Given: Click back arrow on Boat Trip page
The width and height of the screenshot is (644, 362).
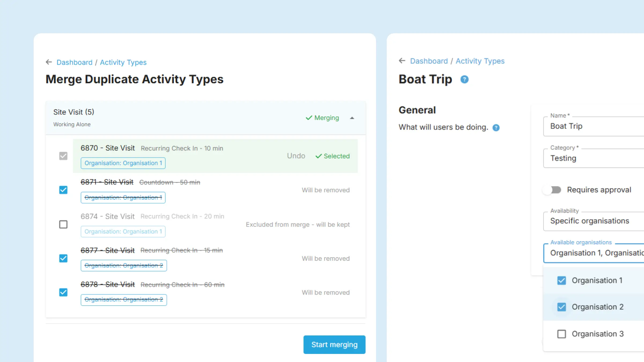Looking at the screenshot, I should click(402, 61).
